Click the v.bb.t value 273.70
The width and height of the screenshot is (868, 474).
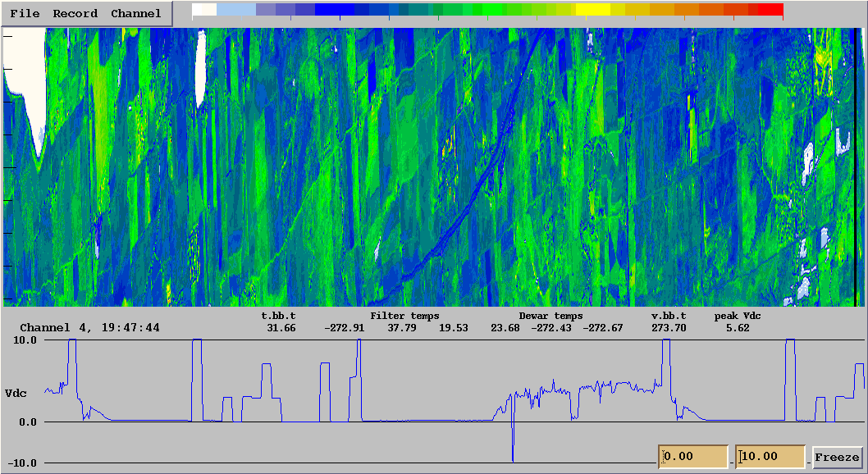(669, 328)
